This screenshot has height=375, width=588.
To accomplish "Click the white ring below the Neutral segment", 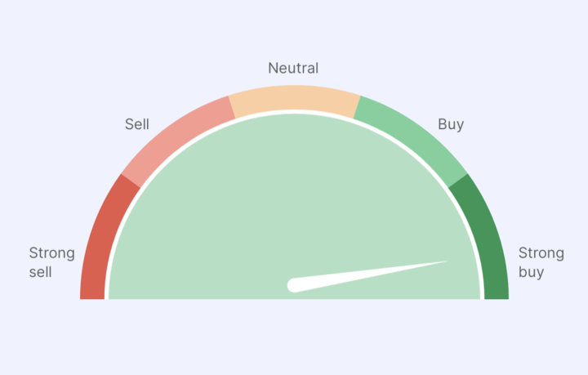I will pos(294,112).
